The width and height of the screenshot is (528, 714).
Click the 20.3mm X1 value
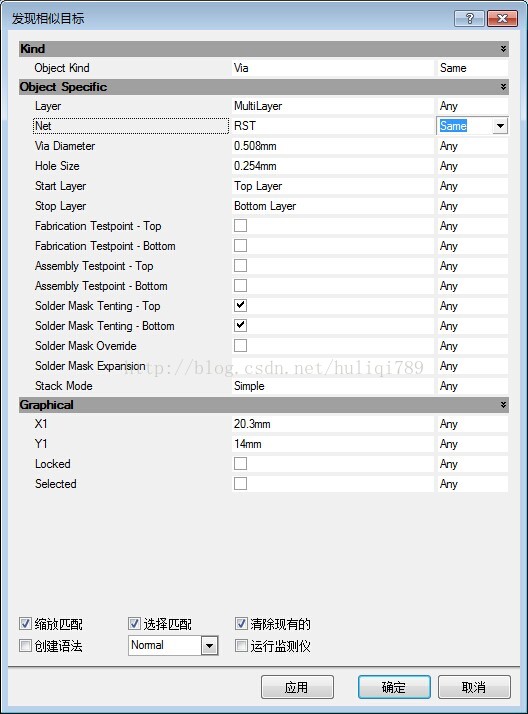tap(252, 424)
